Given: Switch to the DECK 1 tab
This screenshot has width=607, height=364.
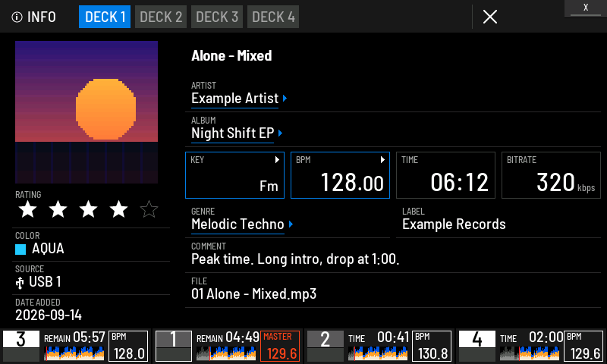Looking at the screenshot, I should point(105,17).
